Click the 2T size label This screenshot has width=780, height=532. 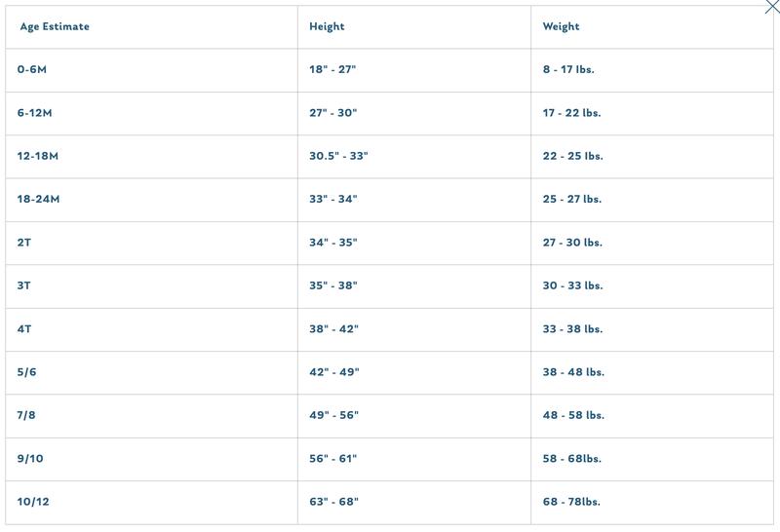[24, 243]
